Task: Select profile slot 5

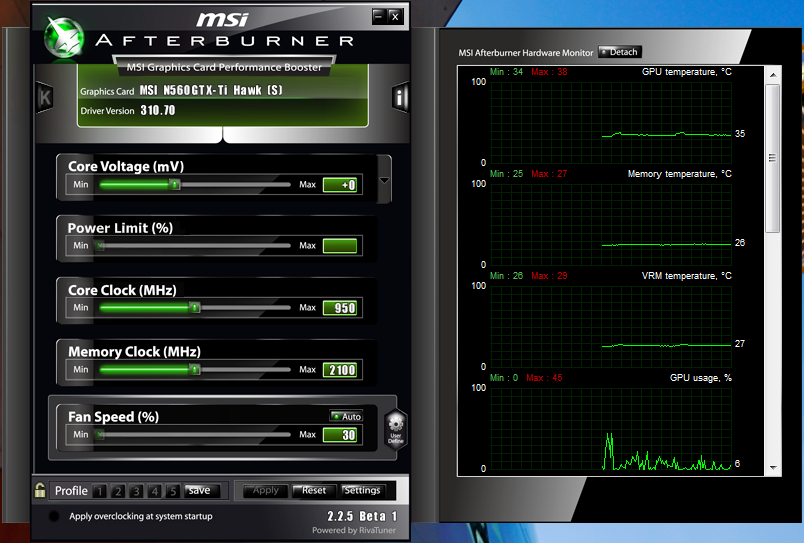Action: point(173,491)
